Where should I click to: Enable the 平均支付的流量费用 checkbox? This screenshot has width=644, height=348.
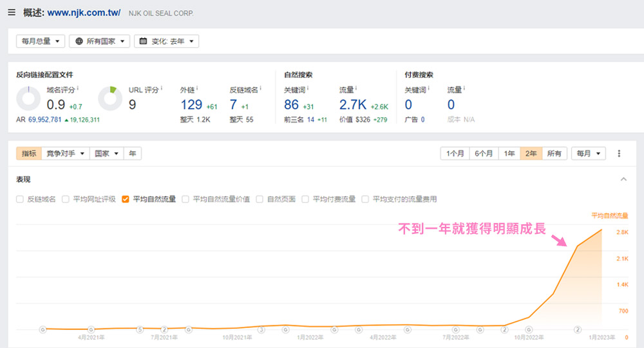tap(365, 199)
